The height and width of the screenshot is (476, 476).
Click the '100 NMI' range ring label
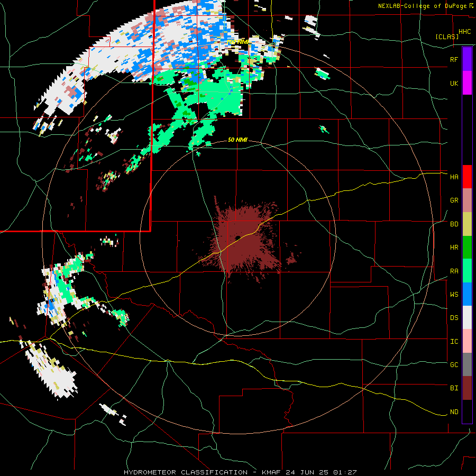point(239,42)
